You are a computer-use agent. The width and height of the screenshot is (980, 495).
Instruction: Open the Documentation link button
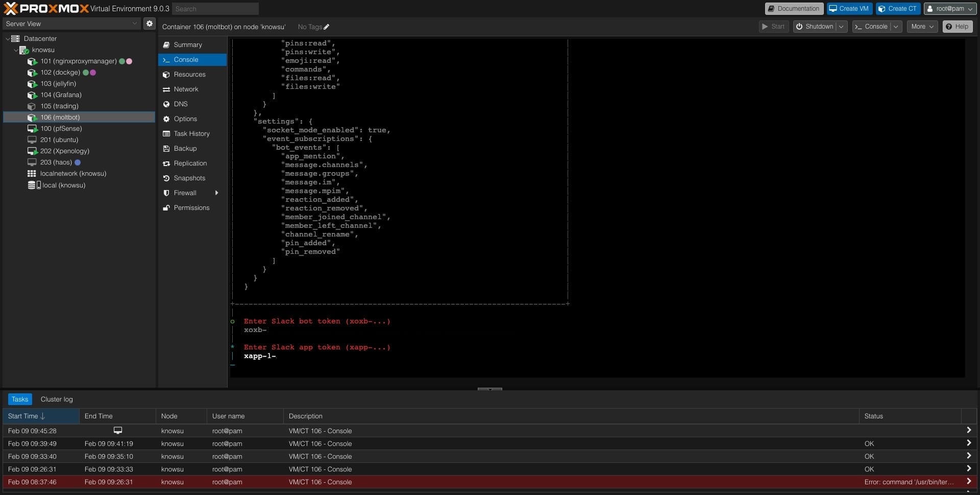click(794, 9)
